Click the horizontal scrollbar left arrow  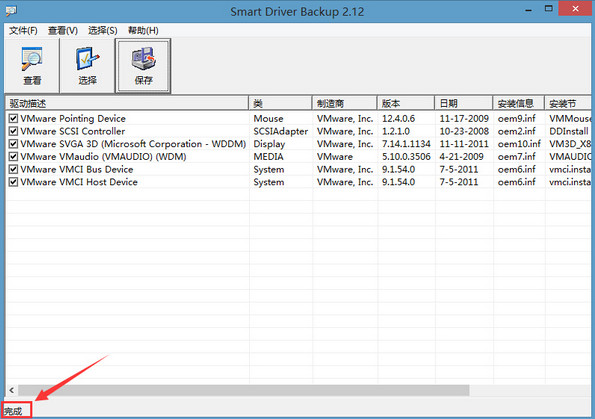click(12, 390)
